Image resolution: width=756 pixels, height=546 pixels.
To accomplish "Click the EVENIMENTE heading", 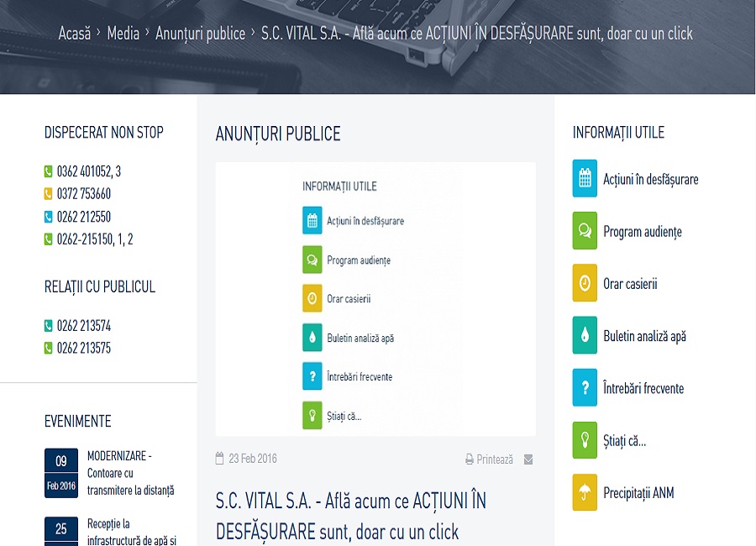I will pos(77,421).
